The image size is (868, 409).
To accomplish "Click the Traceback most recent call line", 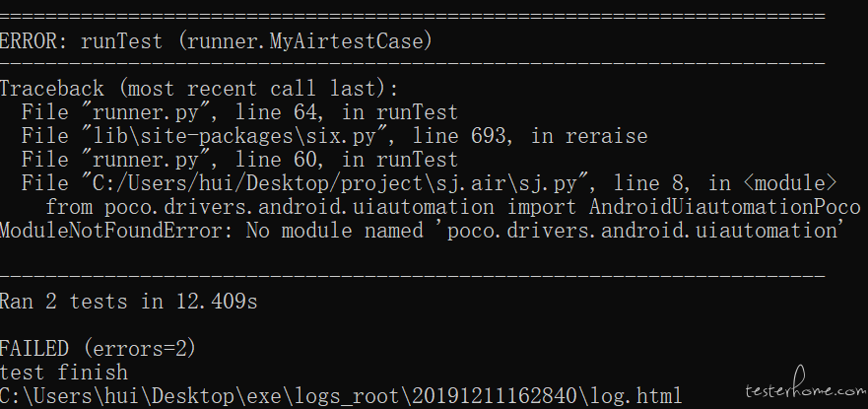I will click(199, 89).
